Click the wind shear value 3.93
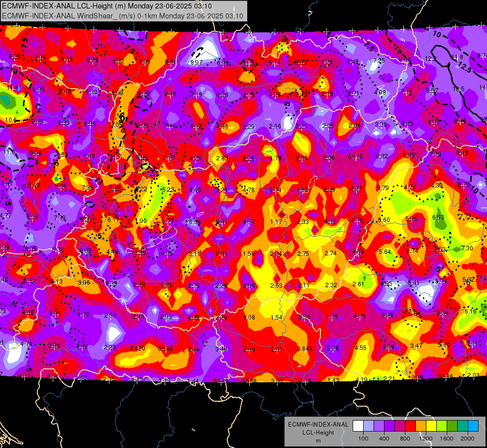487x448 pixels. pos(166,317)
